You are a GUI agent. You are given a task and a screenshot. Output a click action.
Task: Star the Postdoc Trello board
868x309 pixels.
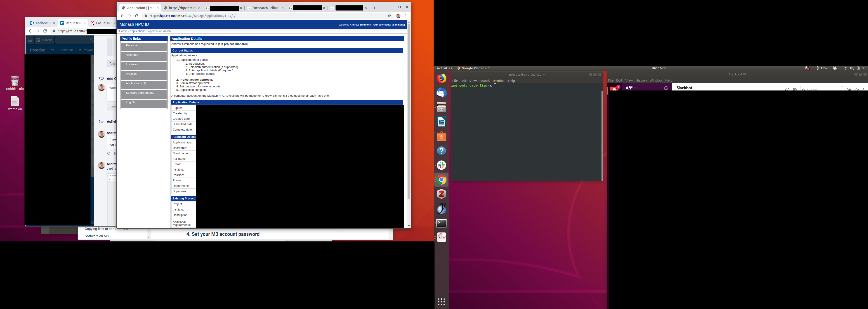(x=53, y=50)
